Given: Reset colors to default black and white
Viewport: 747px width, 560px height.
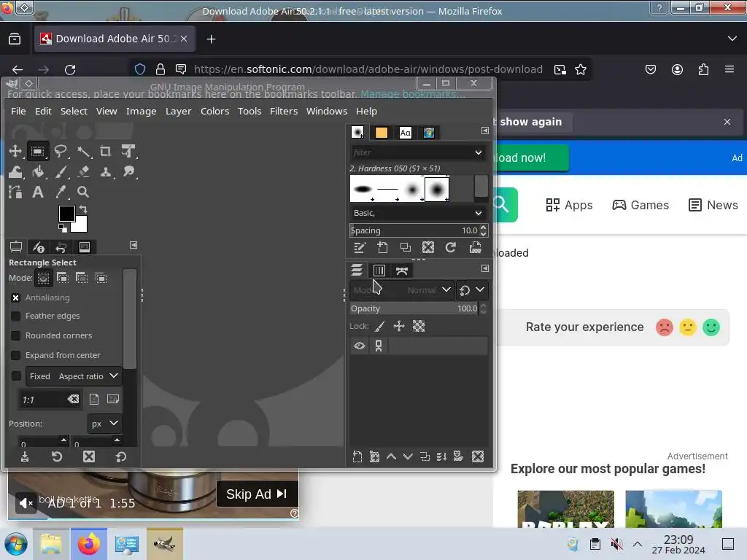Looking at the screenshot, I should click(x=63, y=228).
